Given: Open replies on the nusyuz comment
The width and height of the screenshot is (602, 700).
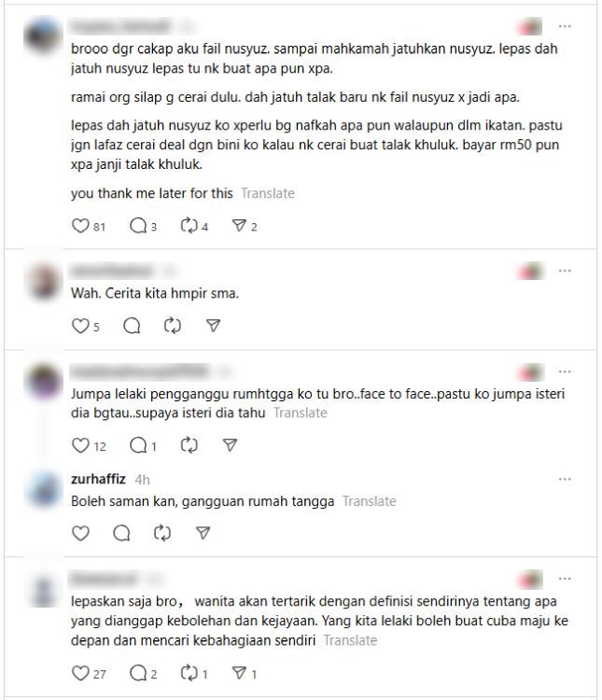Looking at the screenshot, I should 138,226.
